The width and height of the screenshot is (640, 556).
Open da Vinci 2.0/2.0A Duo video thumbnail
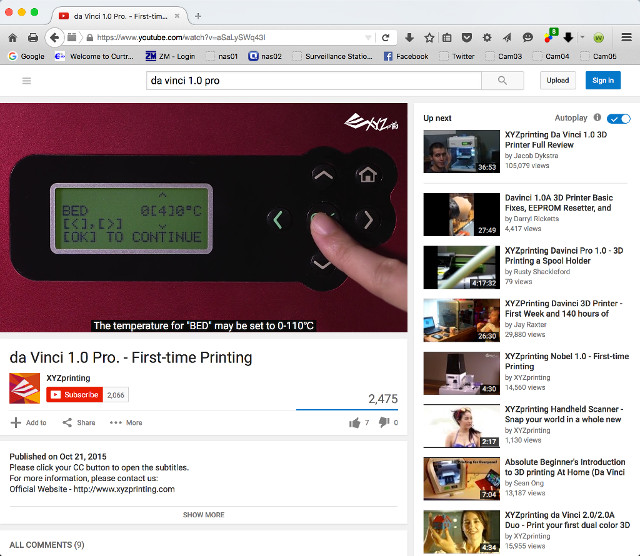(462, 532)
